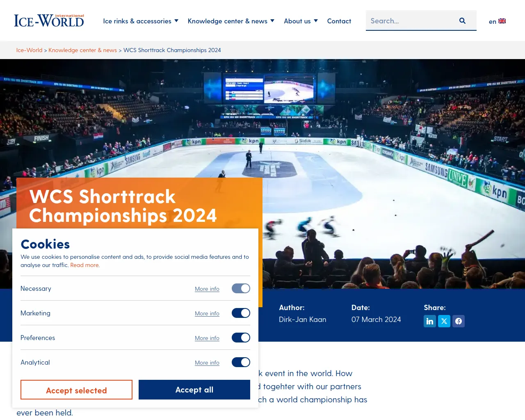Image resolution: width=525 pixels, height=420 pixels.
Task: Click the Analytical cookie label
Action: click(35, 362)
